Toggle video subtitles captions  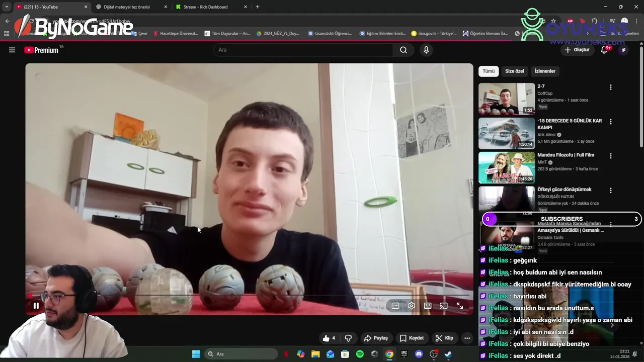[395, 306]
